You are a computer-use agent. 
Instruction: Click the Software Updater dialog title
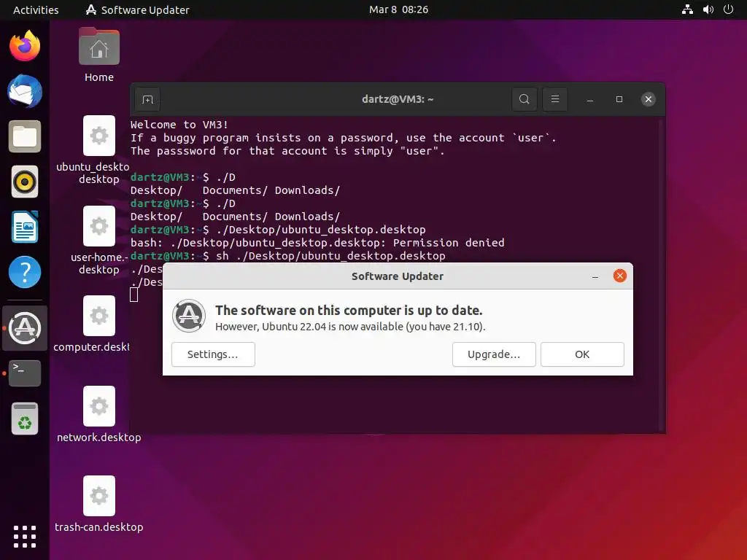pyautogui.click(x=398, y=276)
